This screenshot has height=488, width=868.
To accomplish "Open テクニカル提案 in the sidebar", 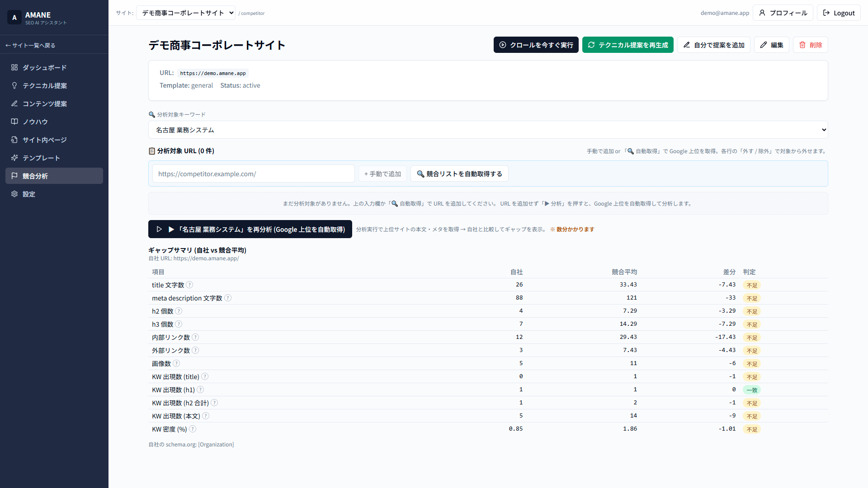I will [x=54, y=85].
